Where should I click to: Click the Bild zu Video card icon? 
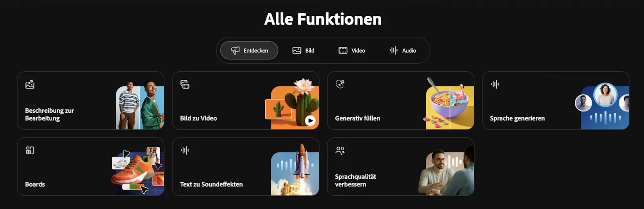point(185,84)
